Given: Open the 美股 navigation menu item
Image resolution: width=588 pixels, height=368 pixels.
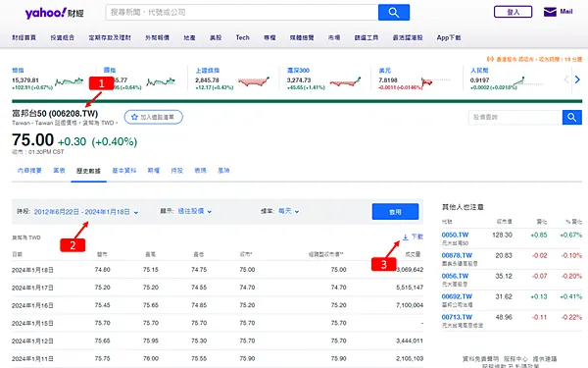Looking at the screenshot, I should (x=216, y=37).
